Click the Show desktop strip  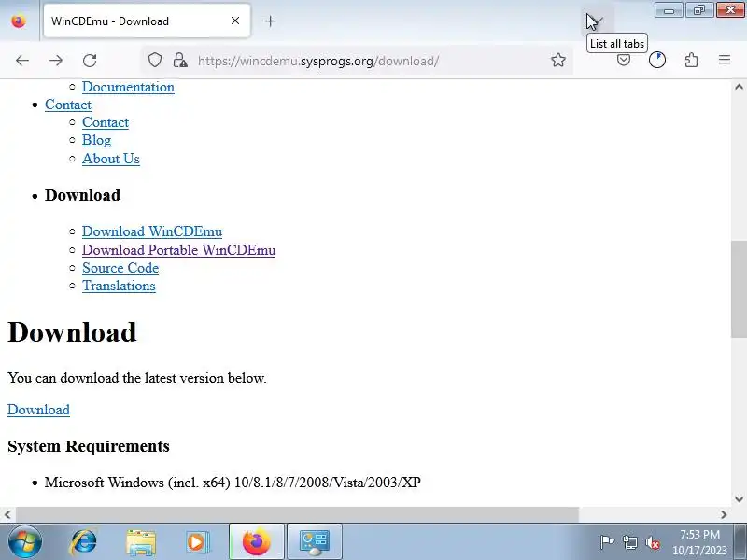pyautogui.click(x=742, y=542)
